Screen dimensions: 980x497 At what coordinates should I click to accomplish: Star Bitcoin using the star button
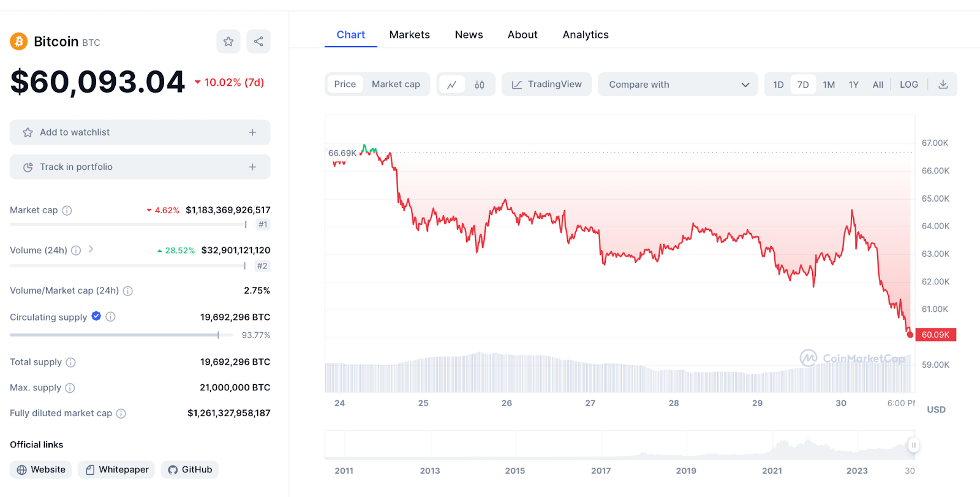[228, 41]
